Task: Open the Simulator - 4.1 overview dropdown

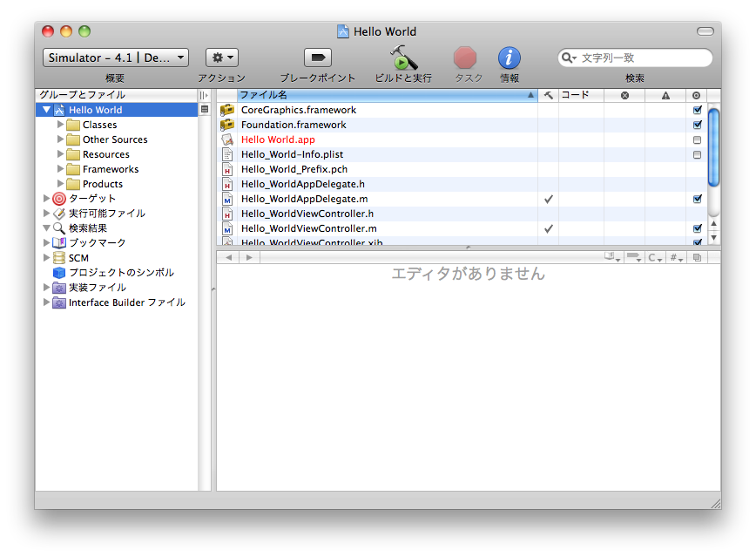Action: [116, 58]
